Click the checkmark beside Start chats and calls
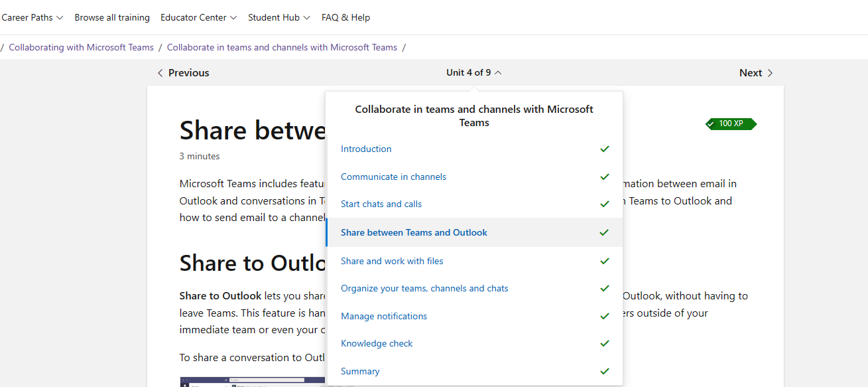The height and width of the screenshot is (387, 868). click(x=604, y=204)
